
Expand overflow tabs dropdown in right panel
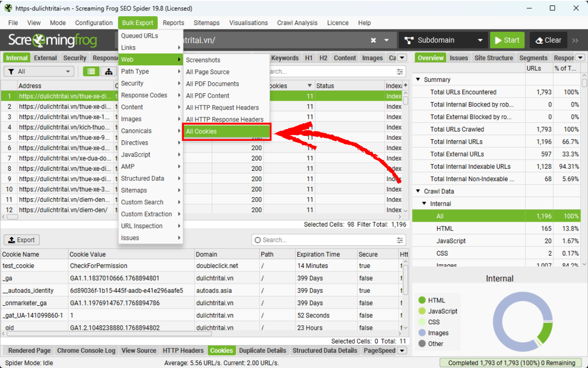pyautogui.click(x=580, y=58)
